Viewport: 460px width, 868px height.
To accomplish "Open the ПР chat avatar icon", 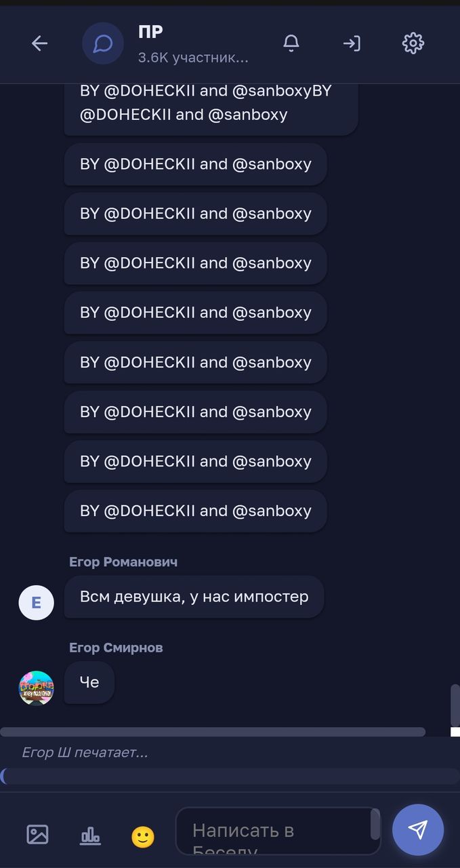I will (x=103, y=43).
